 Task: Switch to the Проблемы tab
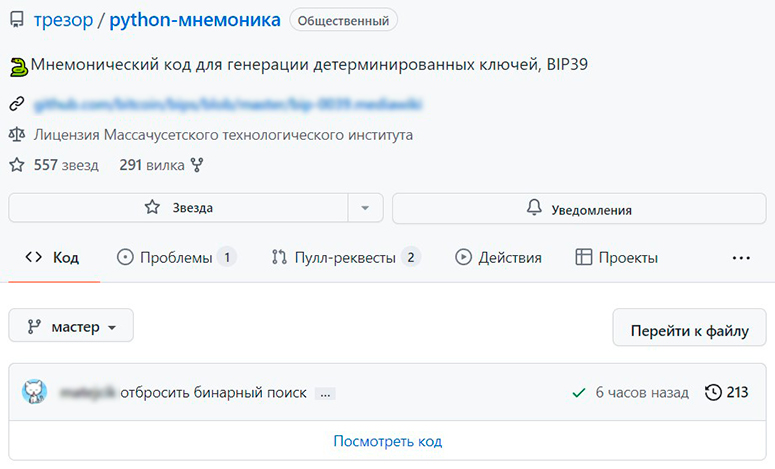pyautogui.click(x=176, y=258)
